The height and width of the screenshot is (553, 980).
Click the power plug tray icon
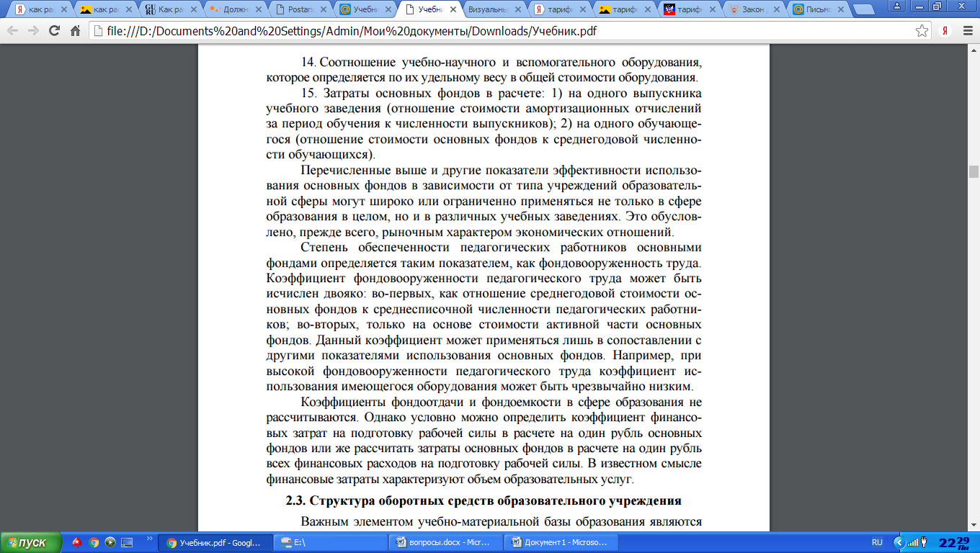(924, 542)
